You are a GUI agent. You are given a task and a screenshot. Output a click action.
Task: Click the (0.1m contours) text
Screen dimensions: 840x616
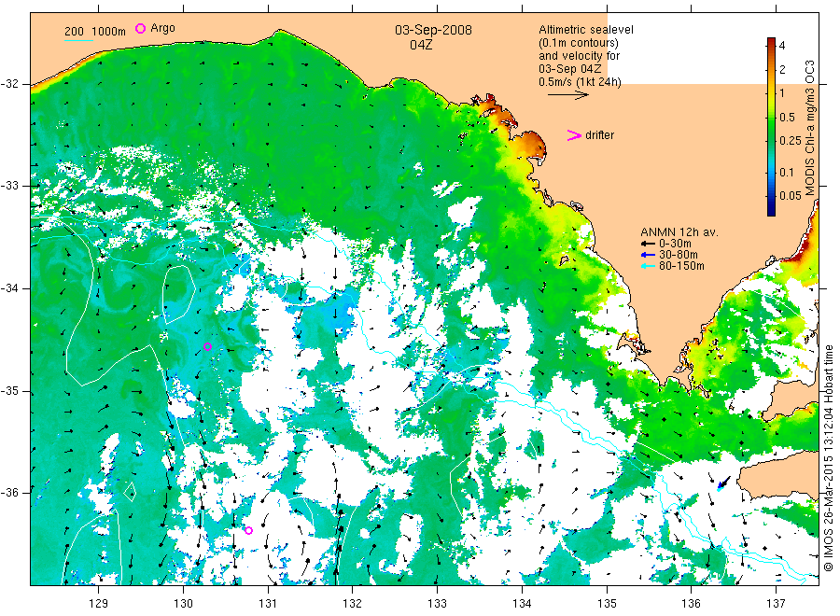coord(579,43)
